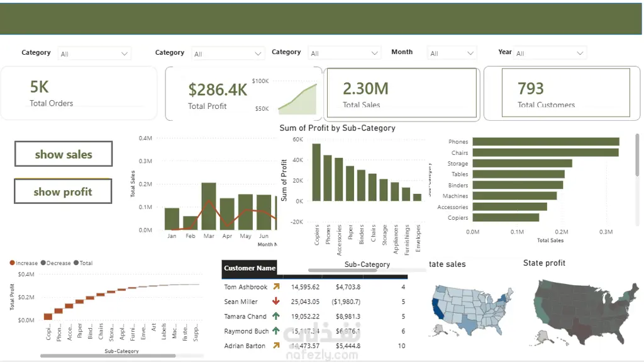Click the $286.4K Total Profit card
Viewport: 644px width, 362px height.
tap(243, 94)
